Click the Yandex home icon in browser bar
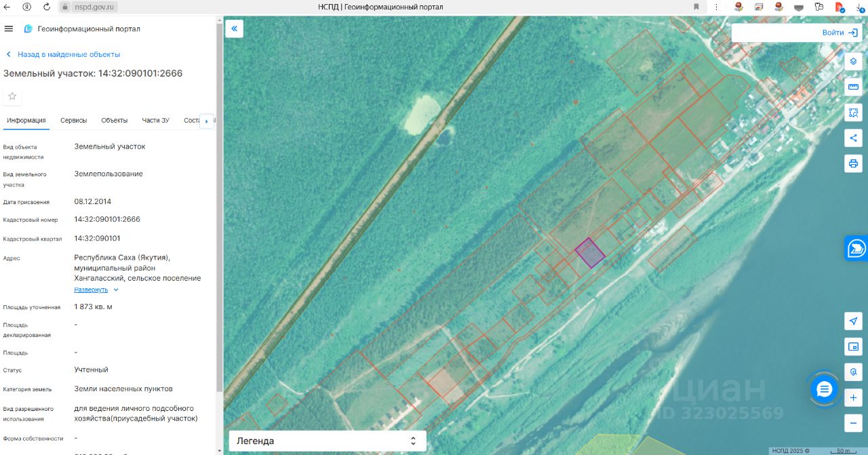Screen dimensions: 868x455 [x=27, y=7]
